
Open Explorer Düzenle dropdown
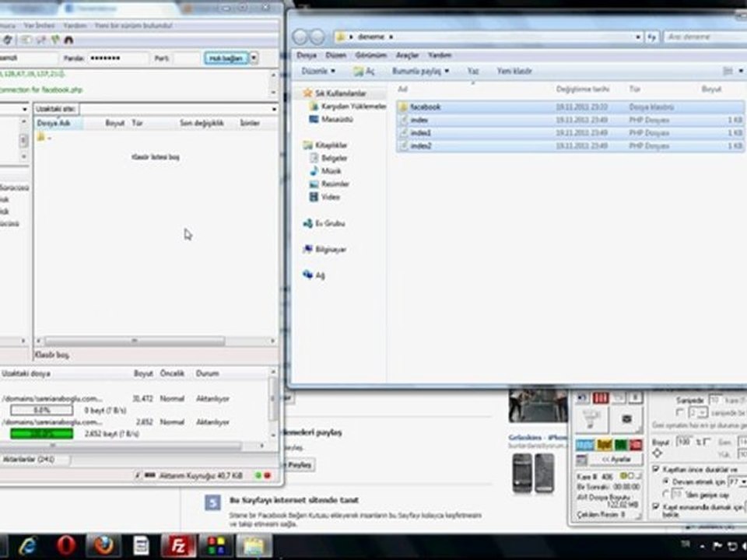coord(318,71)
